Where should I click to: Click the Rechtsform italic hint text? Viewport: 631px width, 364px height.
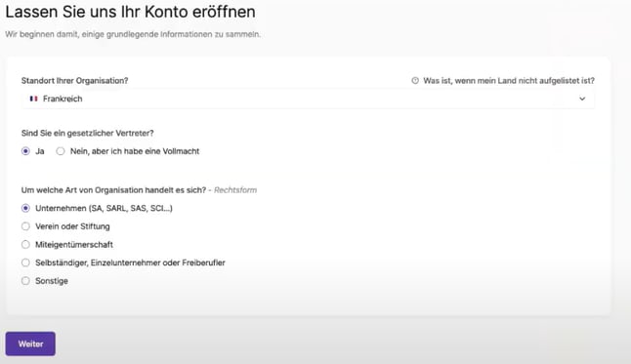click(x=235, y=190)
